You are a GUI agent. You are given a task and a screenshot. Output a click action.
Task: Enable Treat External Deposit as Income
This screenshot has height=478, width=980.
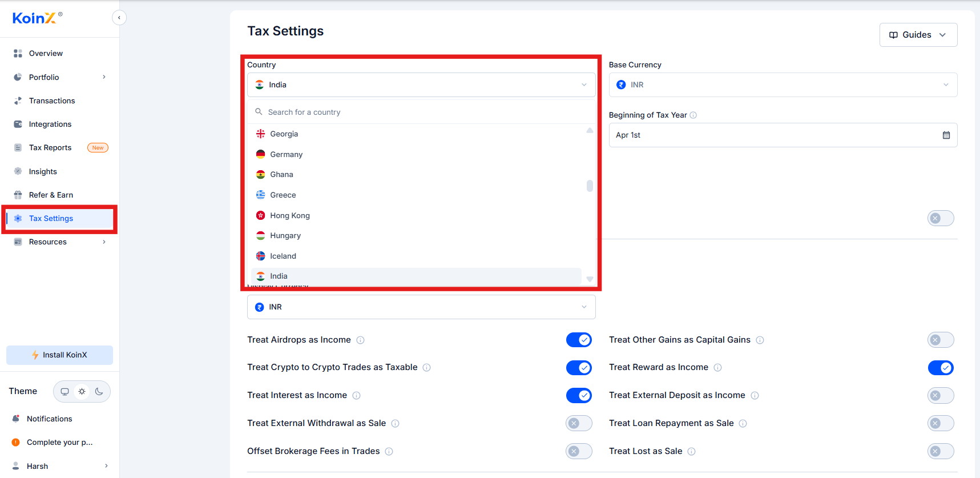(x=941, y=395)
